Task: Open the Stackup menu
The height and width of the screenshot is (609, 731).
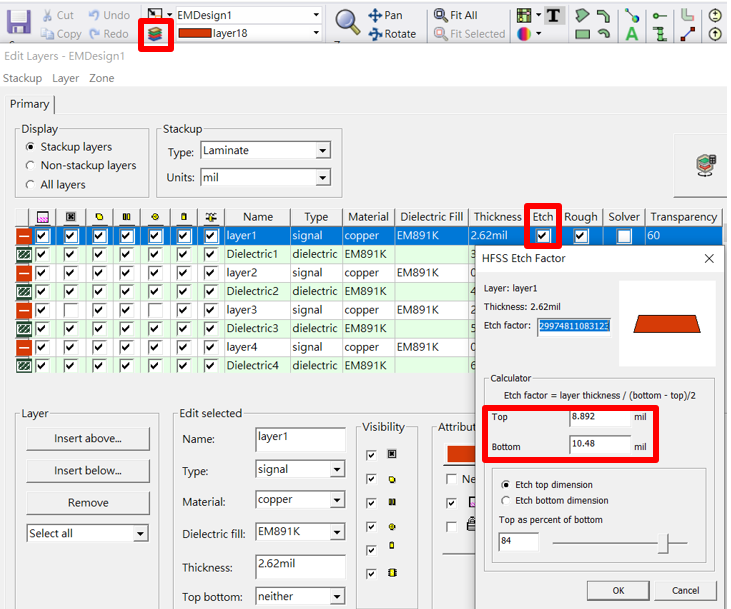Action: [x=22, y=78]
